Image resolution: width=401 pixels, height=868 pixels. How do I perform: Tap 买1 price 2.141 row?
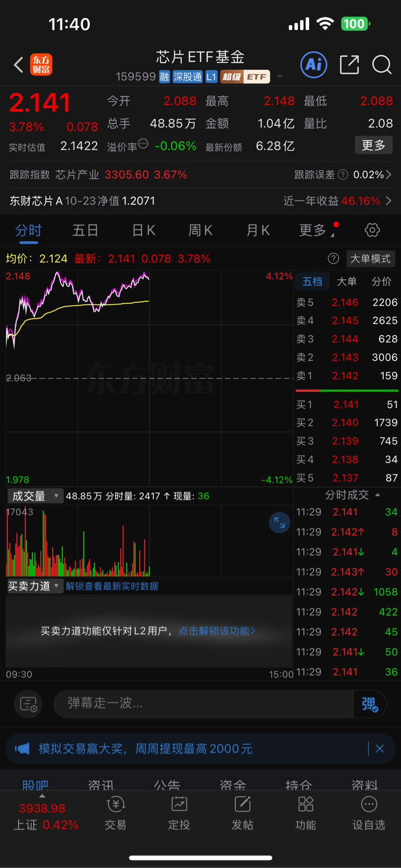[347, 404]
